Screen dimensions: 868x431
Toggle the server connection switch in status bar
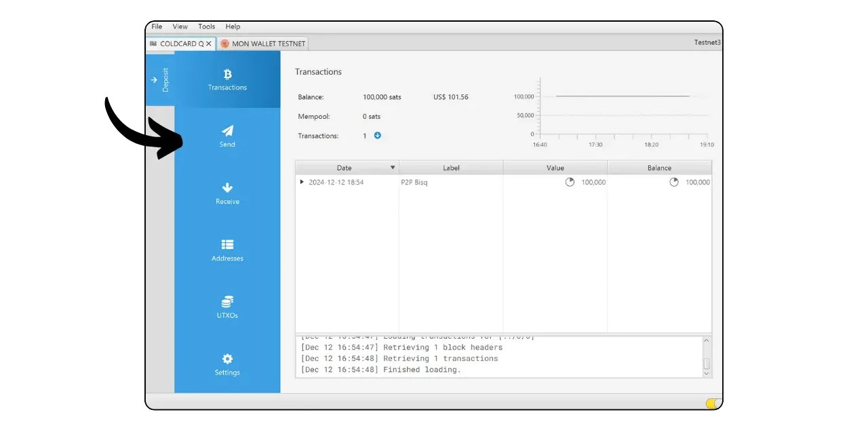712,403
